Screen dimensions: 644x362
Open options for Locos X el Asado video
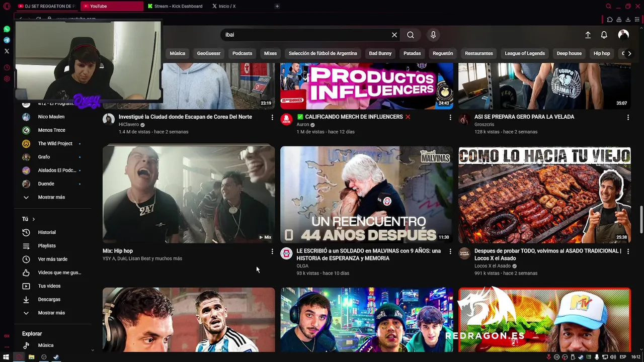(x=628, y=251)
